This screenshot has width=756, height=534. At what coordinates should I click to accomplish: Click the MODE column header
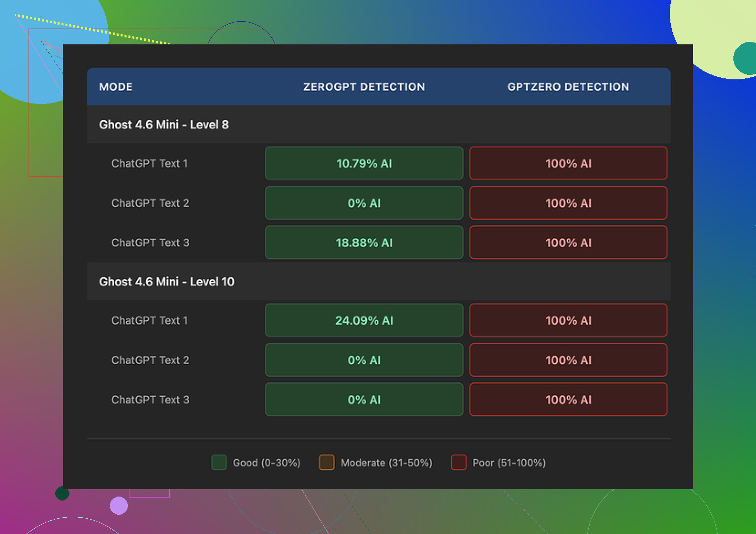[116, 87]
